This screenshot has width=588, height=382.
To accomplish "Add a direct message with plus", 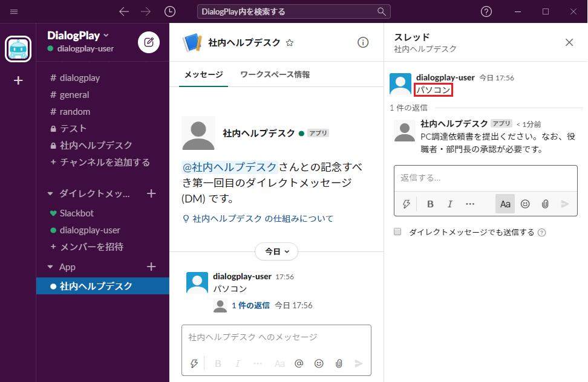I will [x=151, y=193].
